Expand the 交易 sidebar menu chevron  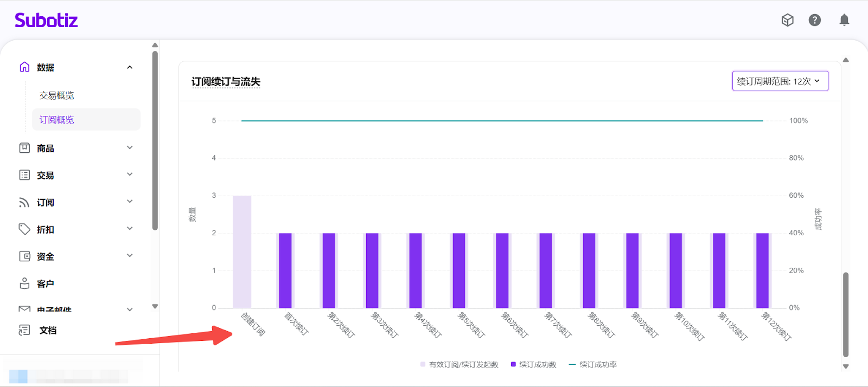pyautogui.click(x=130, y=175)
